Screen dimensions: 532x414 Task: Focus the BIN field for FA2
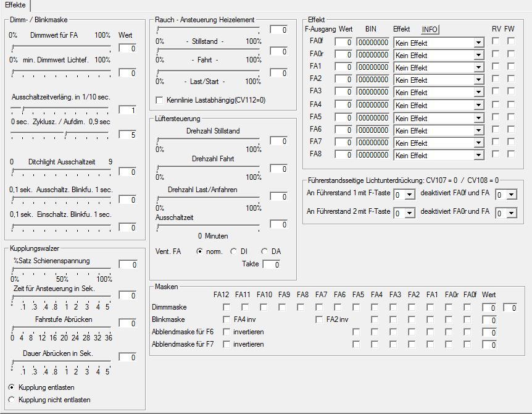373,80
